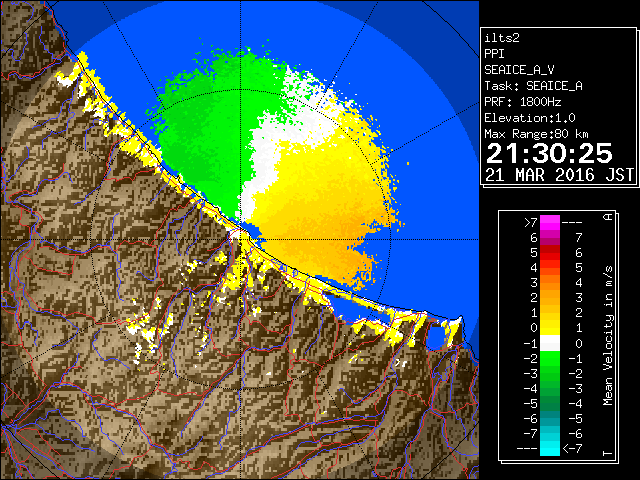This screenshot has width=640, height=480.
Task: Click the magenta >7 legend color
Action: 550,222
